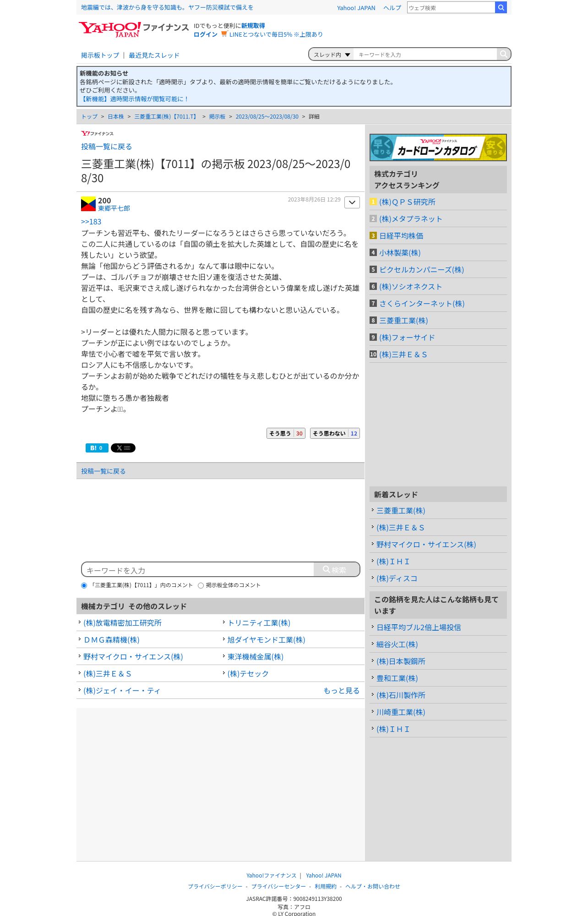Viewport: 588px width, 916px height.
Task: Open the 適時開示情報が閲覧可能に announcement link
Action: (x=134, y=99)
